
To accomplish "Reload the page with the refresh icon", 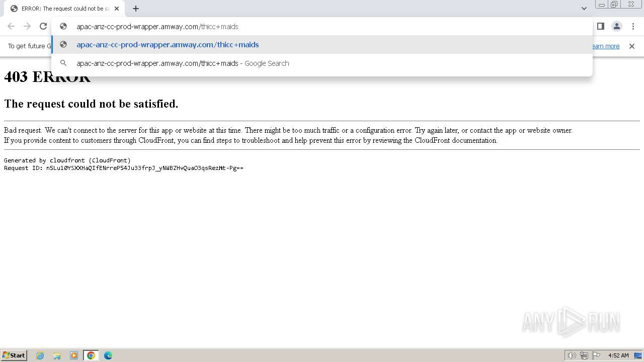I will point(43,26).
